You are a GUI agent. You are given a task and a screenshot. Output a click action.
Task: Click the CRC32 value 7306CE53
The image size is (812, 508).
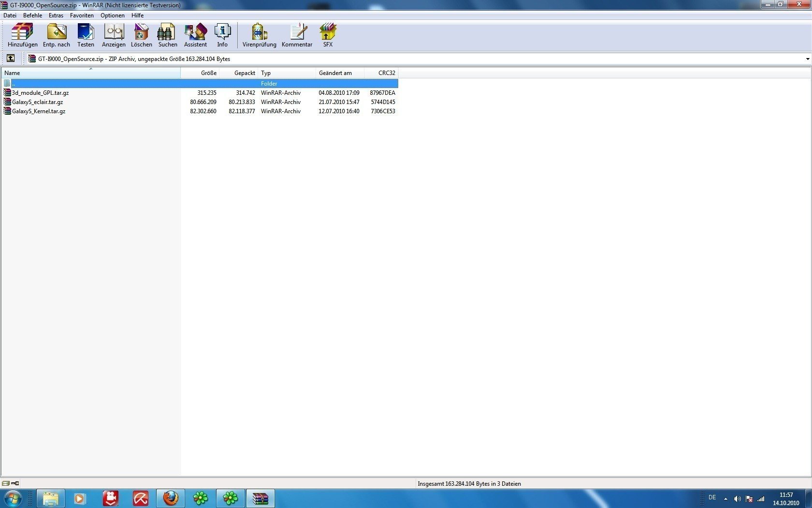pos(383,111)
